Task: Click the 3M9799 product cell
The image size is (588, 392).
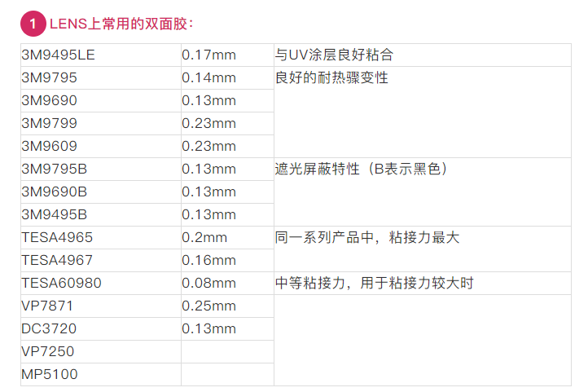Action: (101, 123)
